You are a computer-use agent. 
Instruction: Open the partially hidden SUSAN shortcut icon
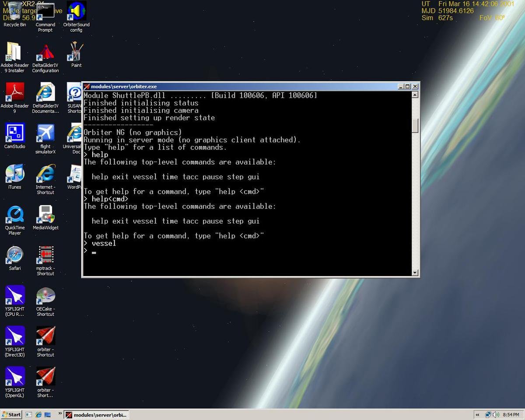pyautogui.click(x=74, y=98)
